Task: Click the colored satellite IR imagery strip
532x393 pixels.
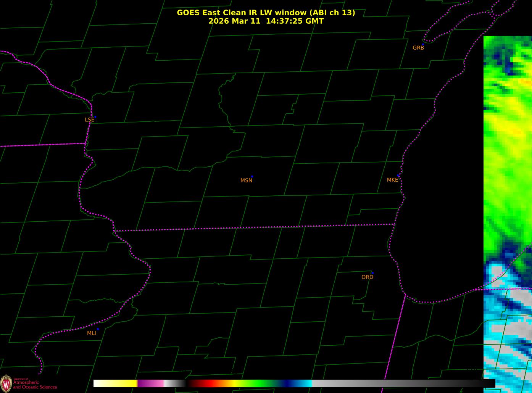Action: click(x=508, y=214)
